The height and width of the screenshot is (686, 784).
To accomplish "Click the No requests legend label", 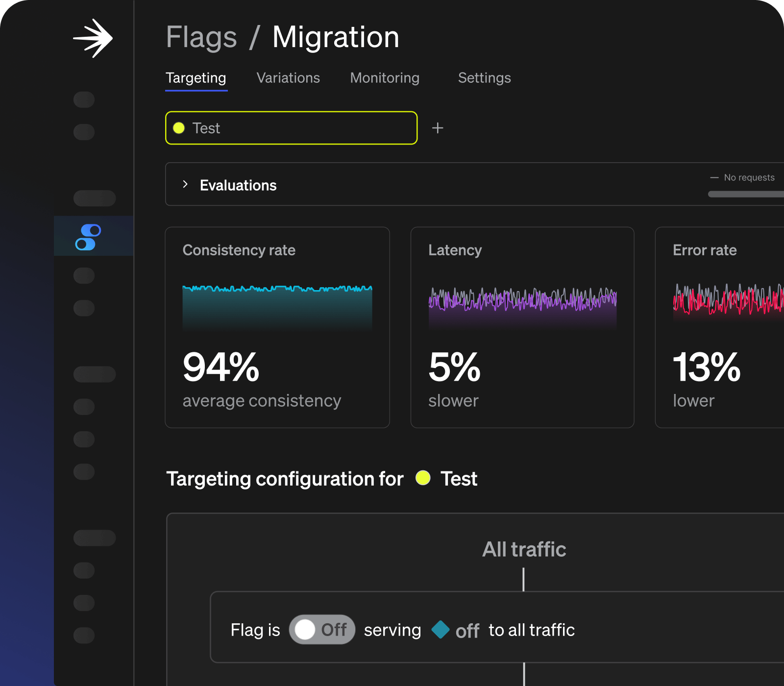I will click(749, 177).
